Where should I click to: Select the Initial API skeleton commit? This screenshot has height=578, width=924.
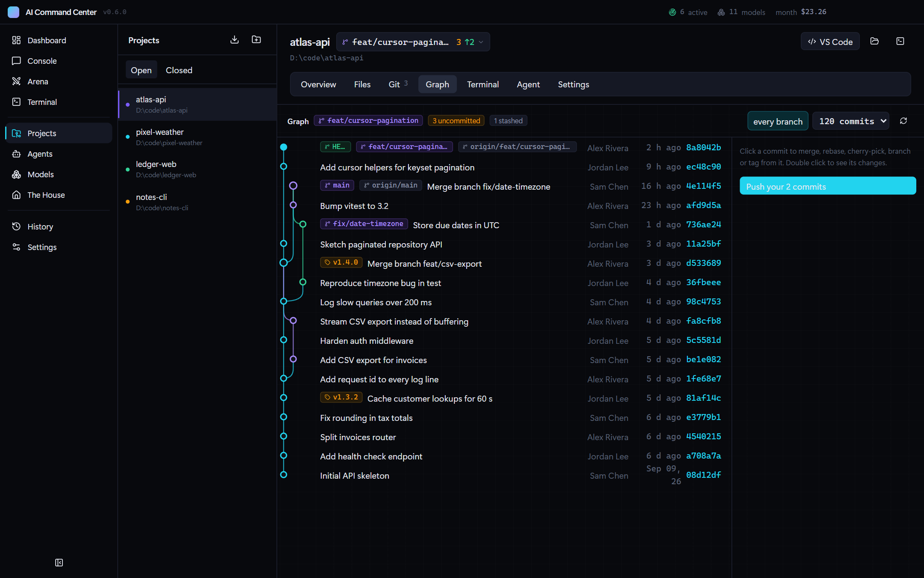coord(504,475)
